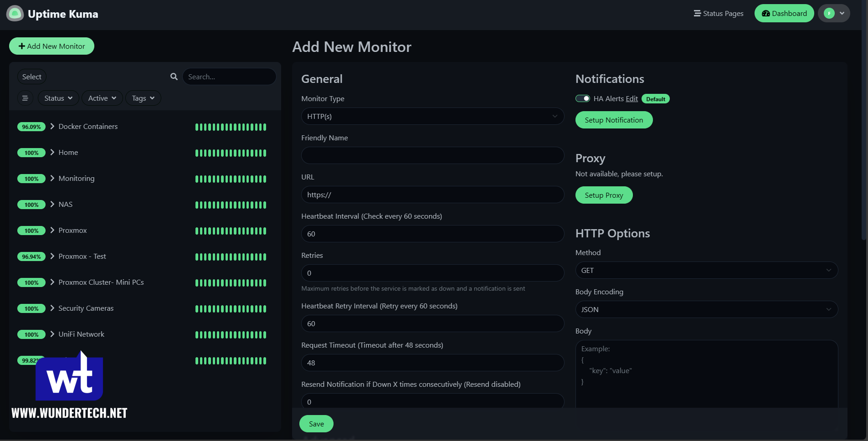868x441 pixels.
Task: Expand the Home group chevron
Action: tap(52, 152)
